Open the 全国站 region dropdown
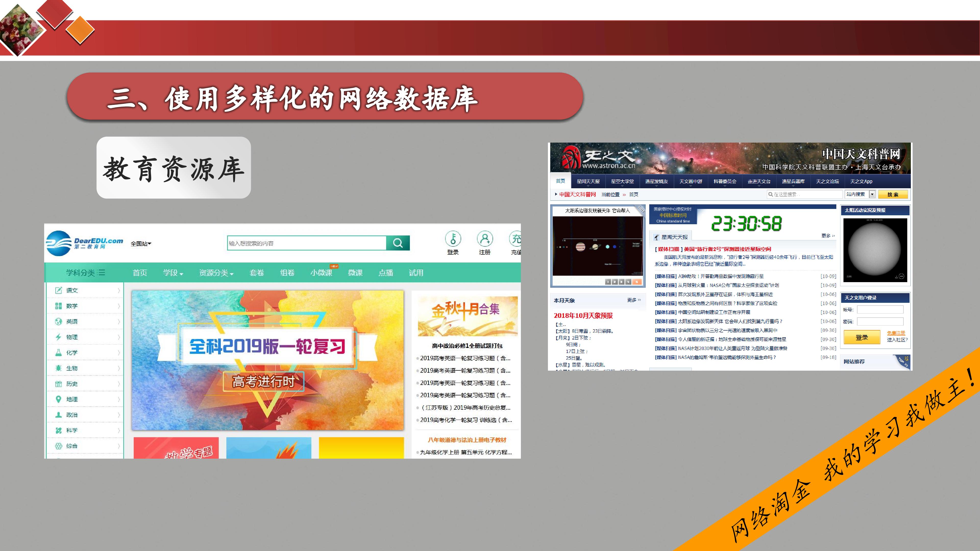Image resolution: width=980 pixels, height=551 pixels. coord(141,244)
